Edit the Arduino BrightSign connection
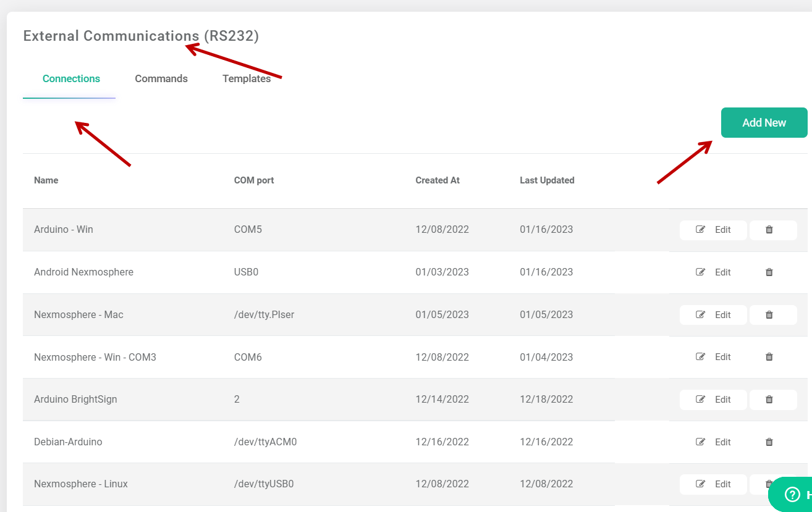Viewport: 812px width, 512px height. coord(714,400)
